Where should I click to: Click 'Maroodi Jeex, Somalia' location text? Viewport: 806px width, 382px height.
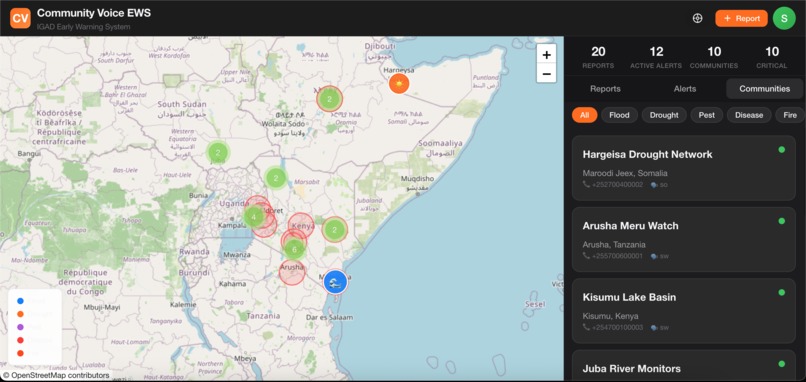pyautogui.click(x=625, y=173)
